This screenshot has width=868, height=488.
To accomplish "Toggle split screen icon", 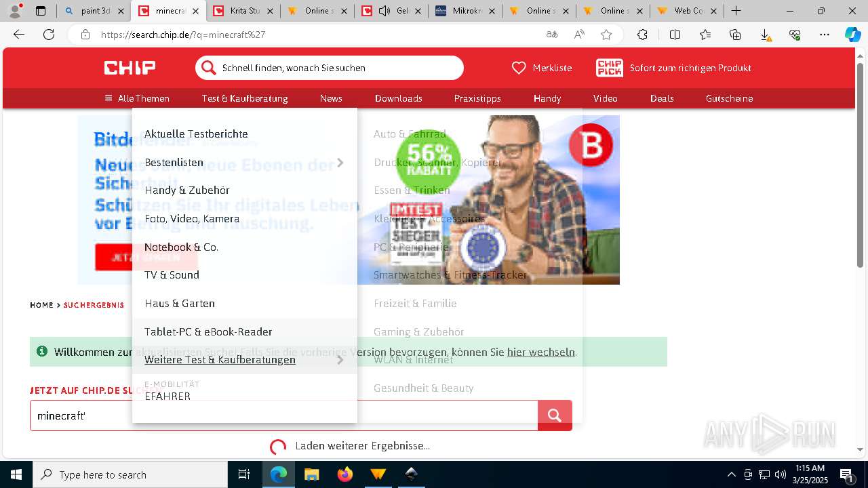I will [675, 35].
